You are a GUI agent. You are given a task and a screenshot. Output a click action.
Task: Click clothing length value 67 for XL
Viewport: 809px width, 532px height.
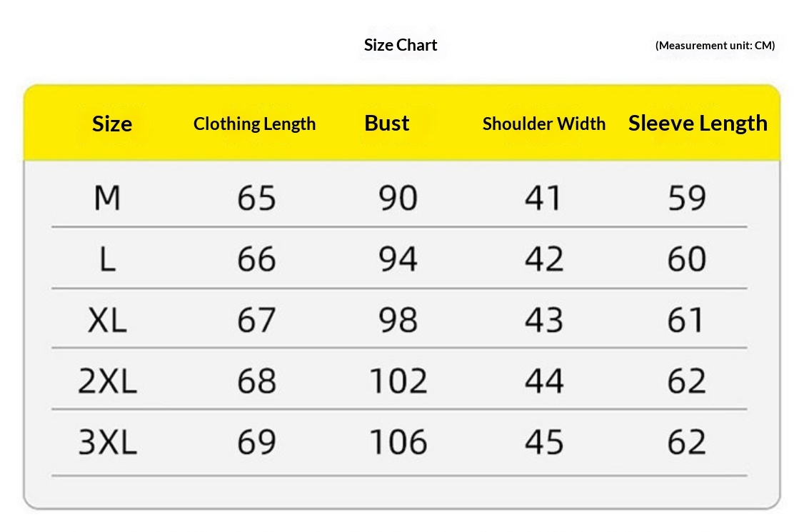click(x=256, y=320)
